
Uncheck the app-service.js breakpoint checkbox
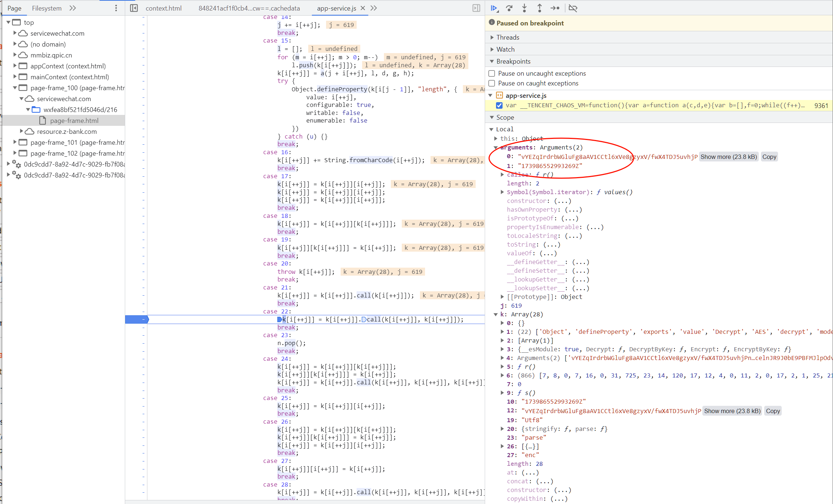pos(499,105)
